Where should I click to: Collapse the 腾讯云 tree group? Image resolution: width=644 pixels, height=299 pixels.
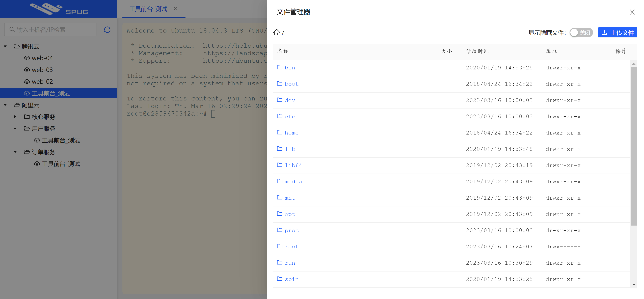[x=5, y=46]
